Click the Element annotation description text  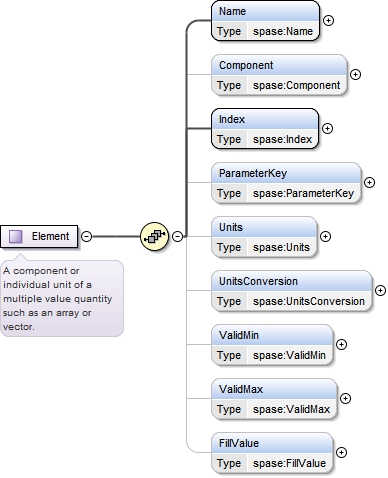(57, 299)
